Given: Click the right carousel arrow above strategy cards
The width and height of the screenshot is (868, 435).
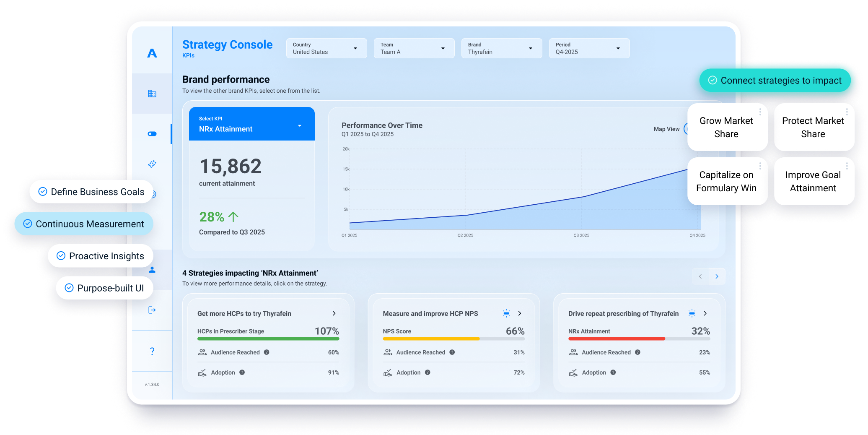Looking at the screenshot, I should (717, 276).
